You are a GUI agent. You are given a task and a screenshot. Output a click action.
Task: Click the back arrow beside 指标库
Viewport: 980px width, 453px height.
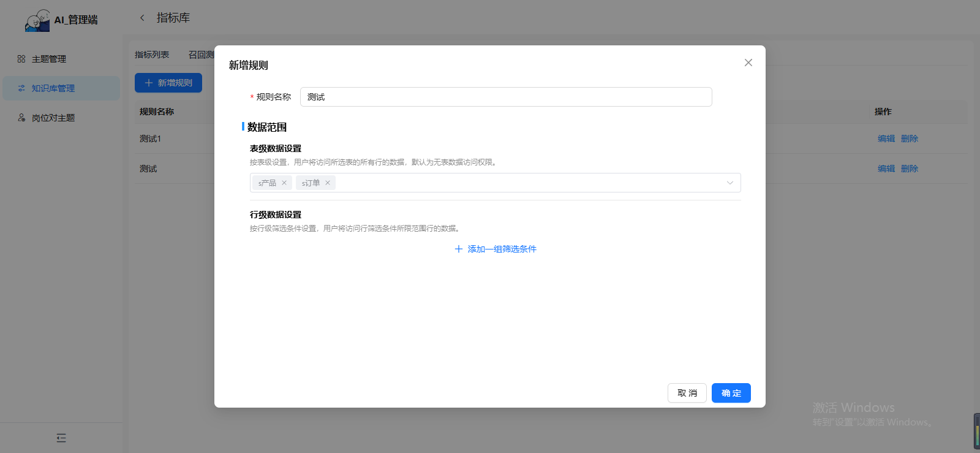142,18
